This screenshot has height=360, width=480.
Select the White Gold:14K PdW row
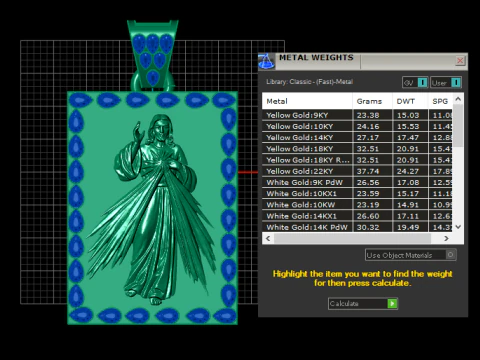point(357,227)
